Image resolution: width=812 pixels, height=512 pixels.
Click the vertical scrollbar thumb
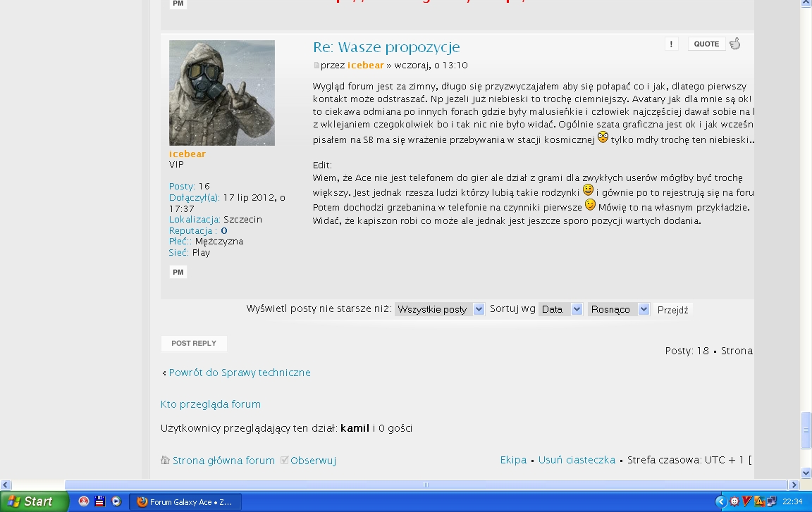[806, 430]
